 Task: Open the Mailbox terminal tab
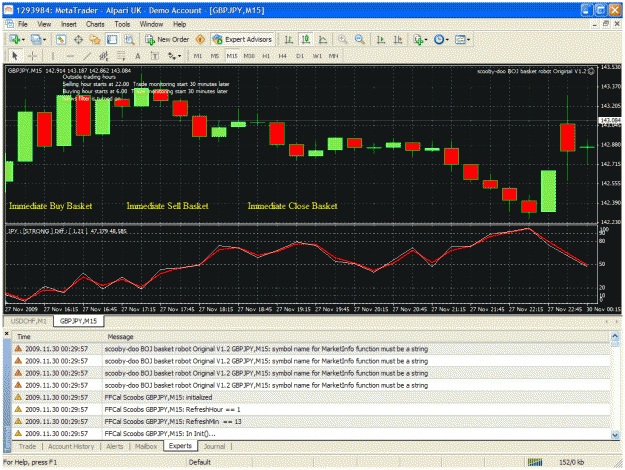[x=146, y=446]
